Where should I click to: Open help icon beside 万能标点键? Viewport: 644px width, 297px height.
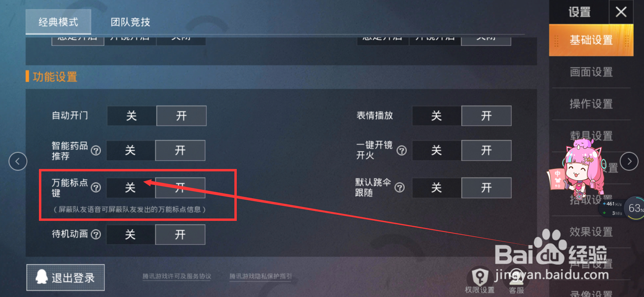click(96, 187)
